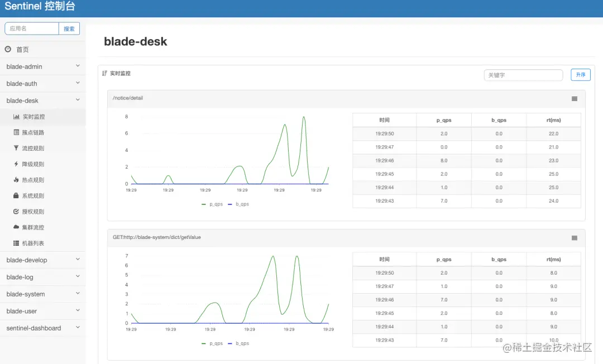Go to 流控规则 menu entry
The image size is (603, 364).
[42, 148]
